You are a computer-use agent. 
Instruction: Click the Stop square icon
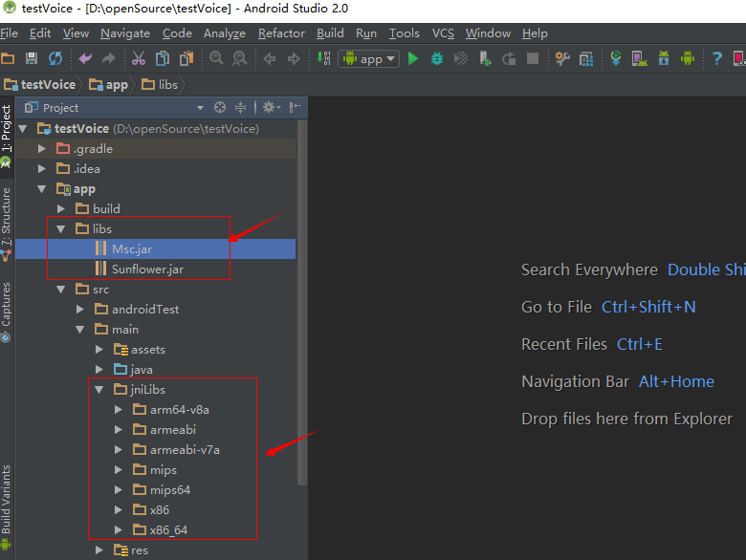[x=533, y=59]
